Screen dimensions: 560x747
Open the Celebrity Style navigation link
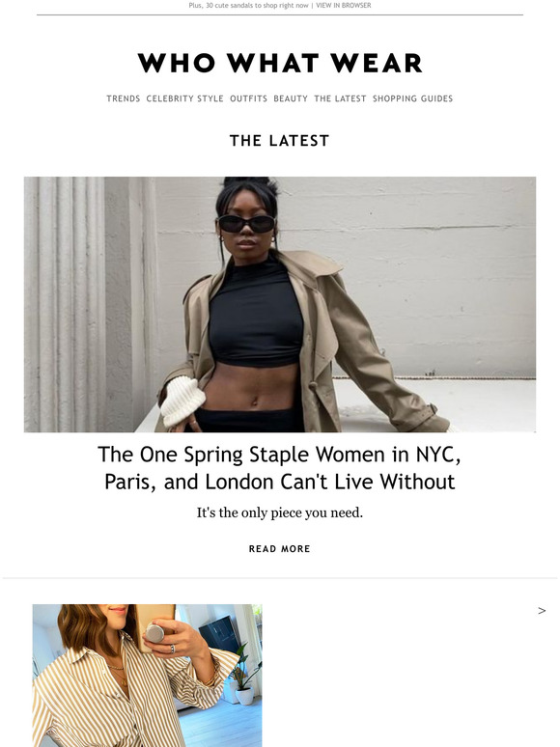[185, 98]
